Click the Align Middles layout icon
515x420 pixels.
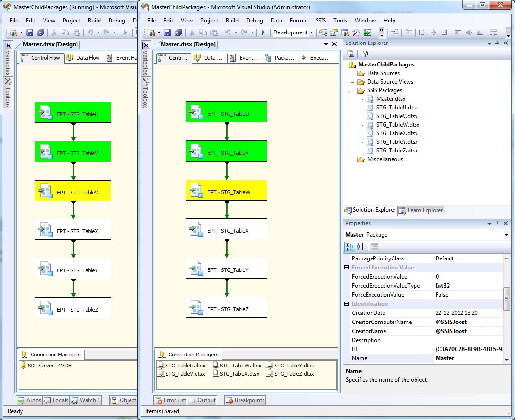pyautogui.click(x=469, y=32)
